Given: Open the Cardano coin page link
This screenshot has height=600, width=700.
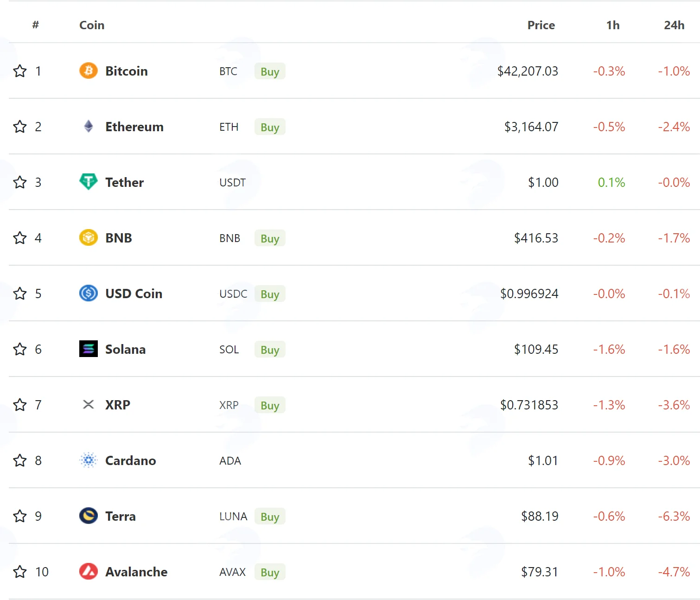Looking at the screenshot, I should coord(130,460).
